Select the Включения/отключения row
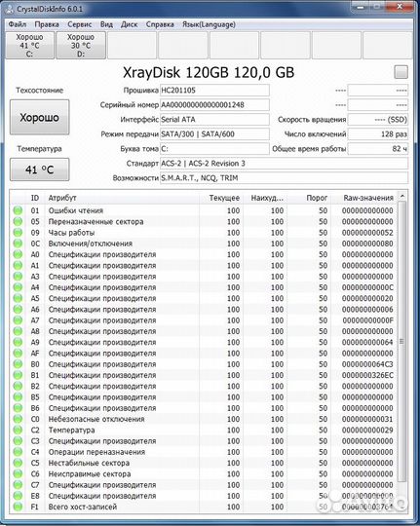This screenshot has width=420, height=526. [x=204, y=244]
